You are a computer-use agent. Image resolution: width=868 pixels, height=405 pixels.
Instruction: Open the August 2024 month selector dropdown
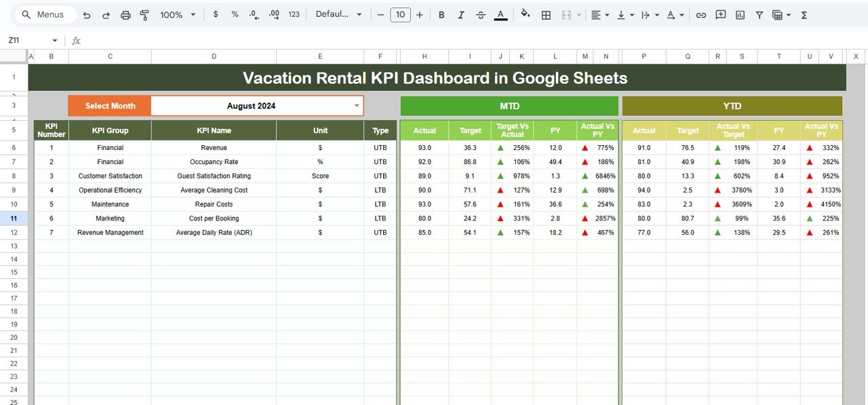[x=357, y=106]
